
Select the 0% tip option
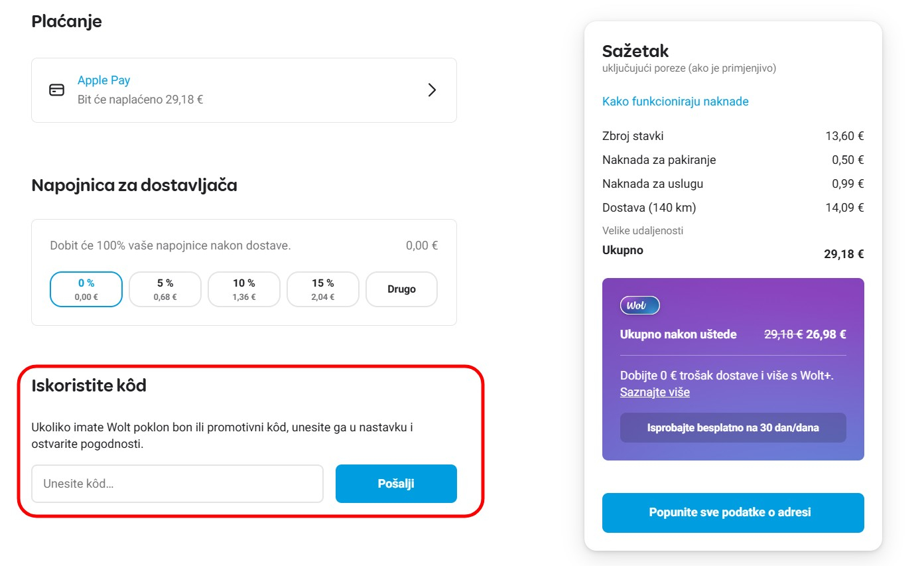86,289
